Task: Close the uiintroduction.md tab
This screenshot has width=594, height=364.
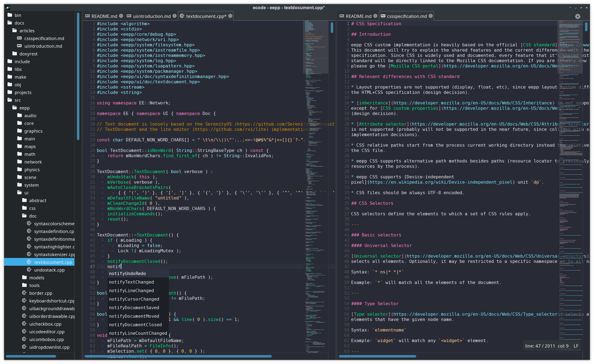Action: point(175,16)
